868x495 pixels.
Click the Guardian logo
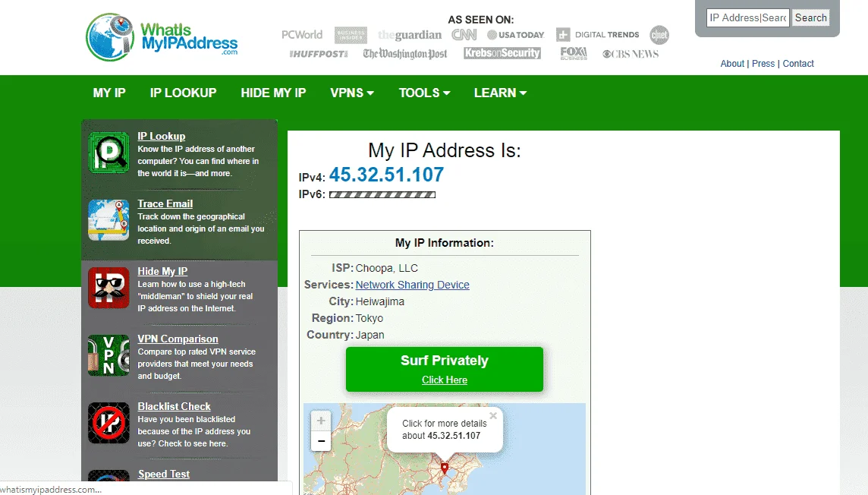pos(410,35)
